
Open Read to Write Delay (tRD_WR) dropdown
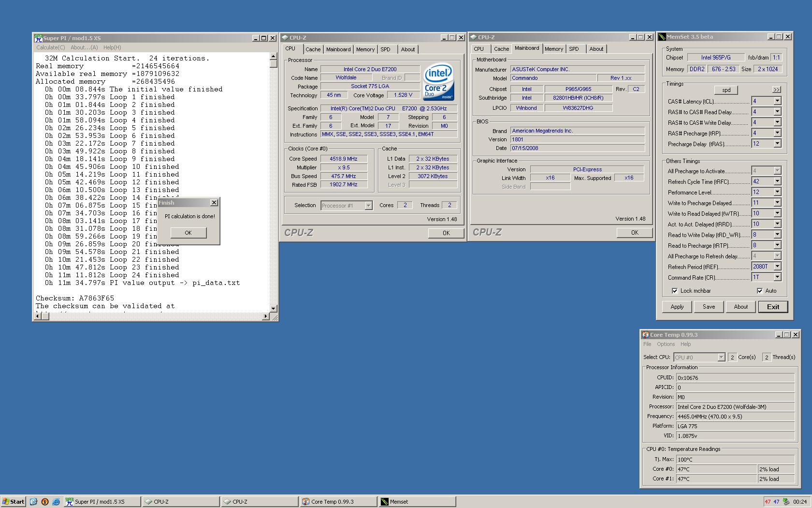click(x=777, y=235)
